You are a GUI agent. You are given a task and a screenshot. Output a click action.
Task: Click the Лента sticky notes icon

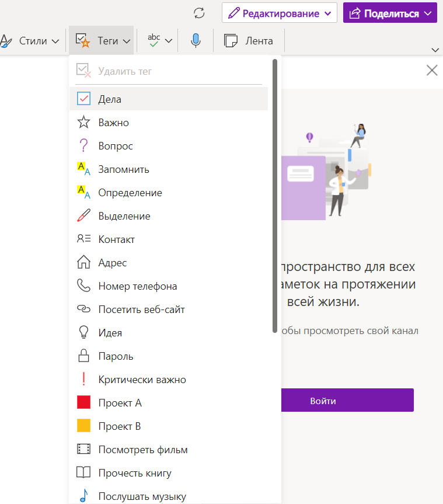point(231,41)
